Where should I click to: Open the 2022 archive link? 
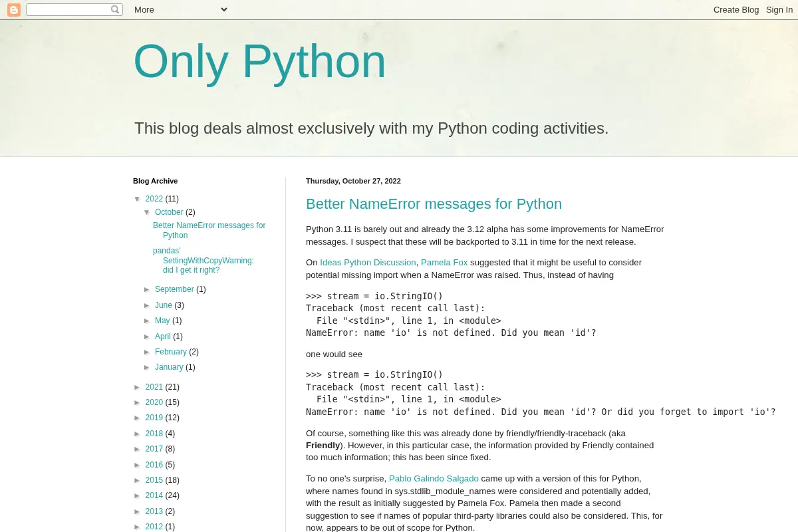[154, 199]
